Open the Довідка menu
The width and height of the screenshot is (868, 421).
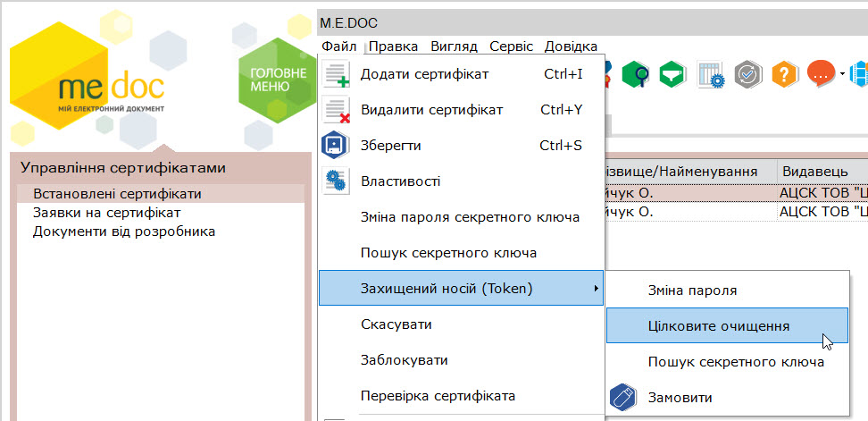pos(571,46)
